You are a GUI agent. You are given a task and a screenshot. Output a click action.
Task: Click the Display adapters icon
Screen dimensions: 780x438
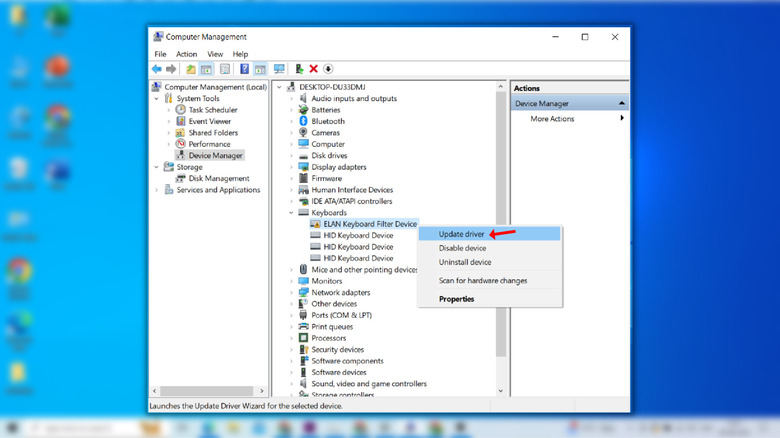pyautogui.click(x=303, y=167)
